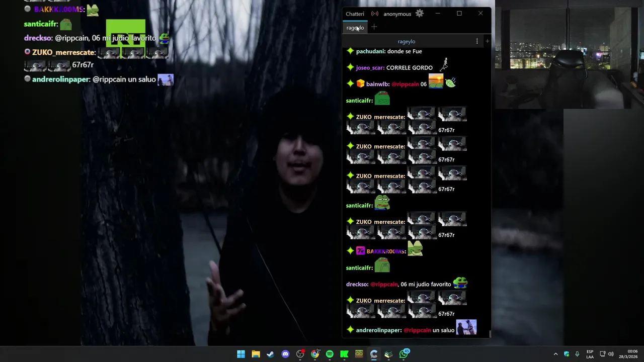Open WhatsApp from taskbar
The image size is (644, 362).
point(404,354)
